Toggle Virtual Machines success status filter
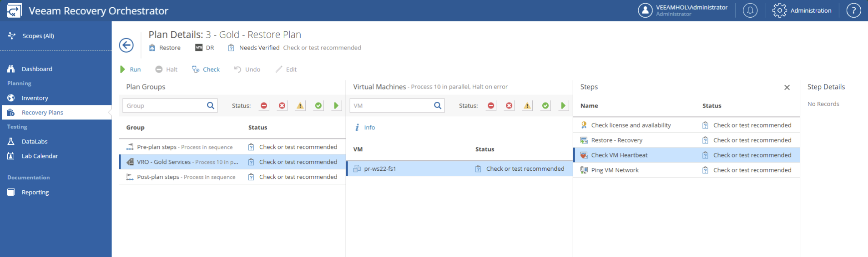Image resolution: width=868 pixels, height=257 pixels. (545, 106)
